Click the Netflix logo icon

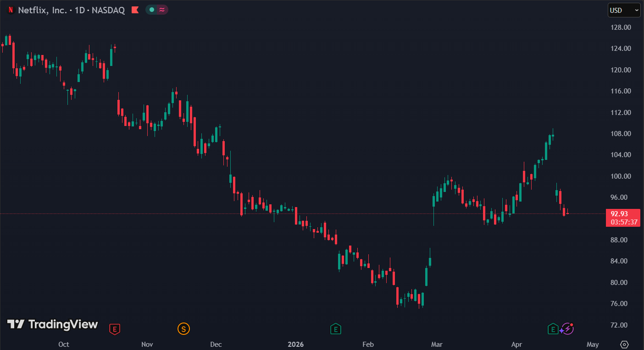point(11,10)
